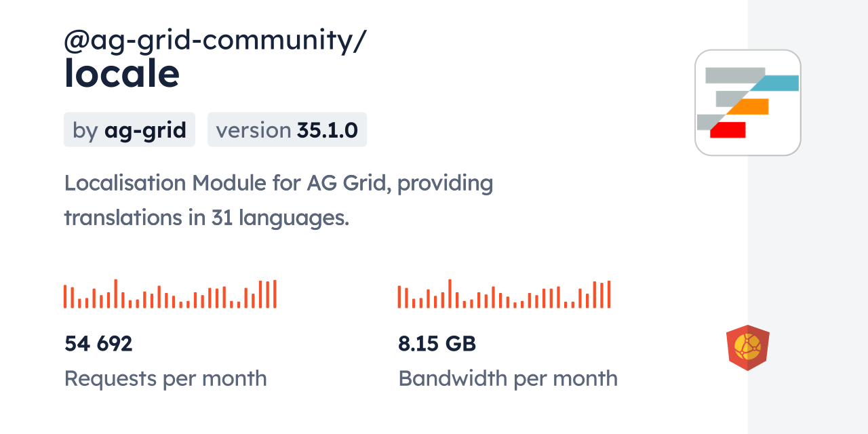
Task: Click the requests per month sparkline chart
Action: pos(170,294)
